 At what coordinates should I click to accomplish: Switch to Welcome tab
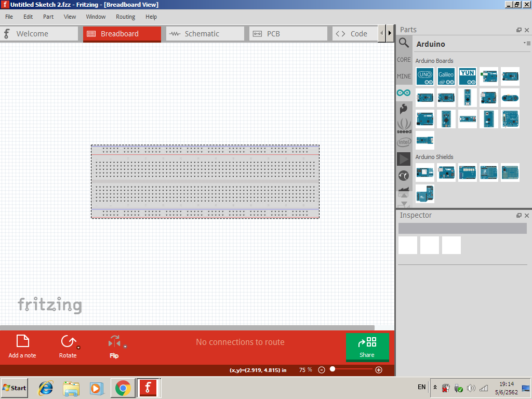(x=39, y=34)
